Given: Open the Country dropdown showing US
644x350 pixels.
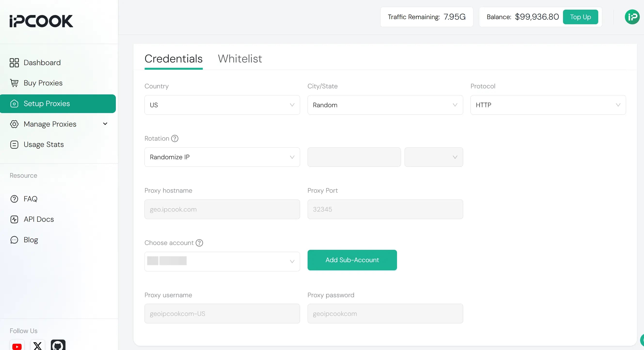Looking at the screenshot, I should coord(222,105).
